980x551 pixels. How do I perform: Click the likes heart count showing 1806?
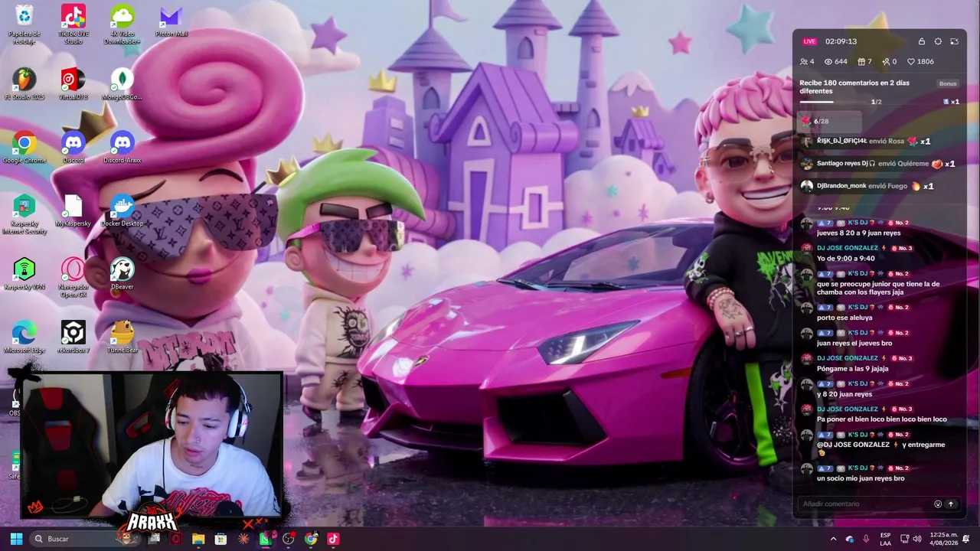(920, 62)
